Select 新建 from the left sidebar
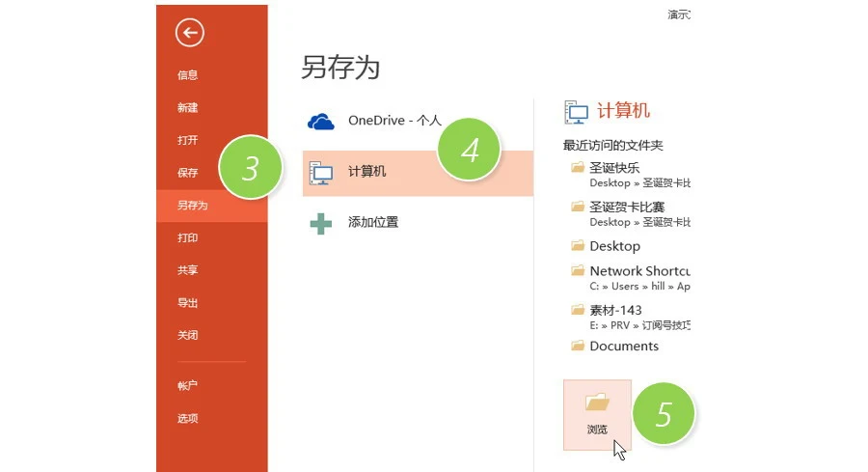868x472 pixels. [187, 108]
